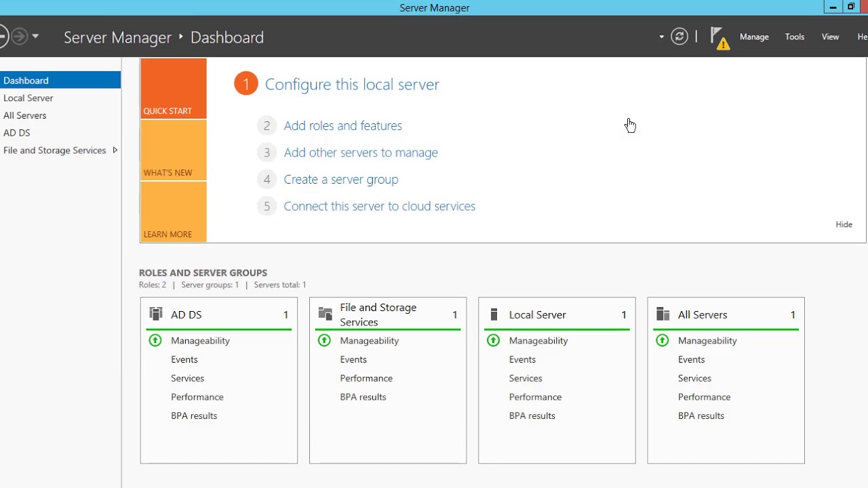The height and width of the screenshot is (488, 868).
Task: Select the QUICK START tile
Action: tap(174, 88)
